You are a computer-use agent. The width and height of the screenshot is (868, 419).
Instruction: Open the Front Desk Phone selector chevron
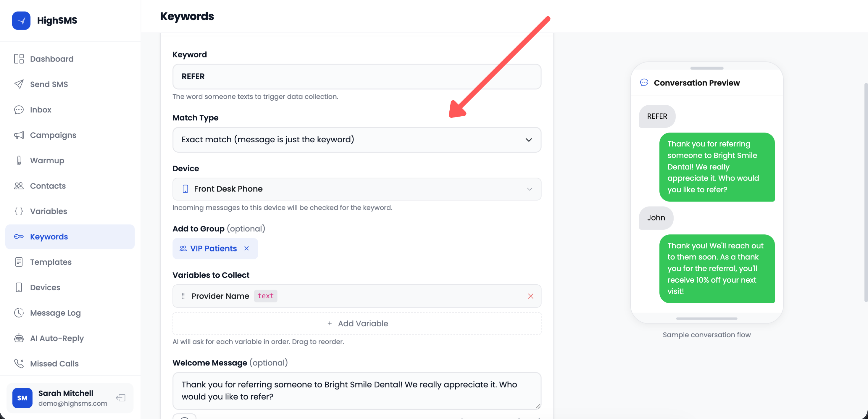coord(529,189)
